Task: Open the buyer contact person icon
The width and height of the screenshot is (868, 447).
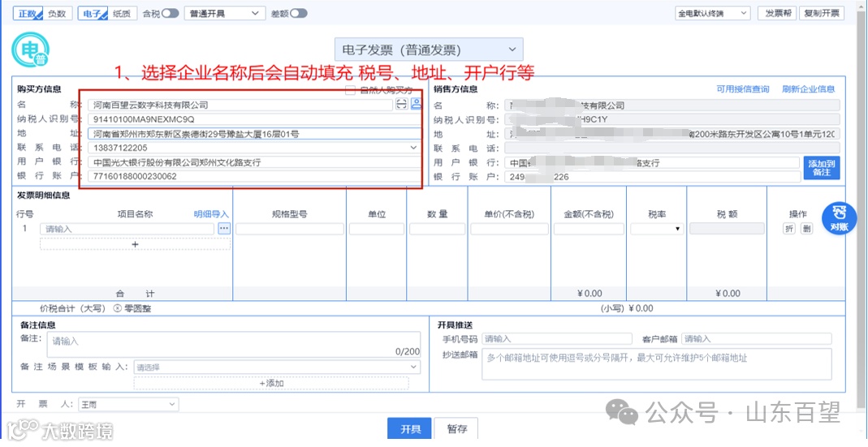Action: pyautogui.click(x=416, y=104)
